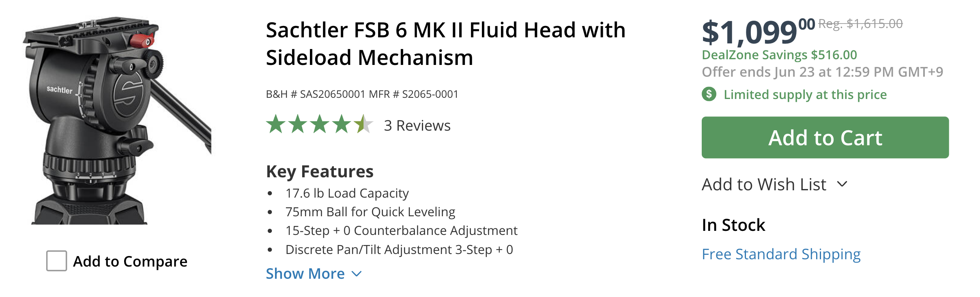Image resolution: width=980 pixels, height=297 pixels.
Task: Click the In Stock status label
Action: pos(733,225)
